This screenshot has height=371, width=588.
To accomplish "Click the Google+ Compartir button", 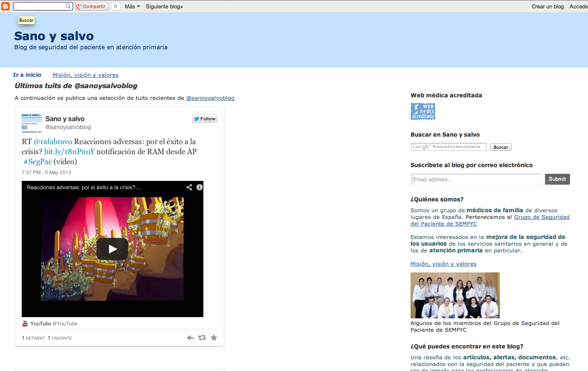I will (91, 6).
